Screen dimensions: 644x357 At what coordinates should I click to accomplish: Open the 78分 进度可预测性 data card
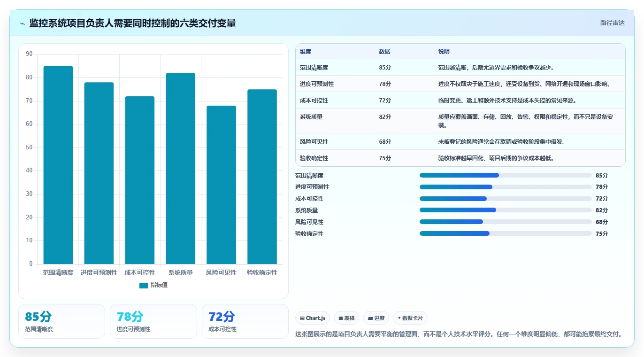[x=153, y=321]
